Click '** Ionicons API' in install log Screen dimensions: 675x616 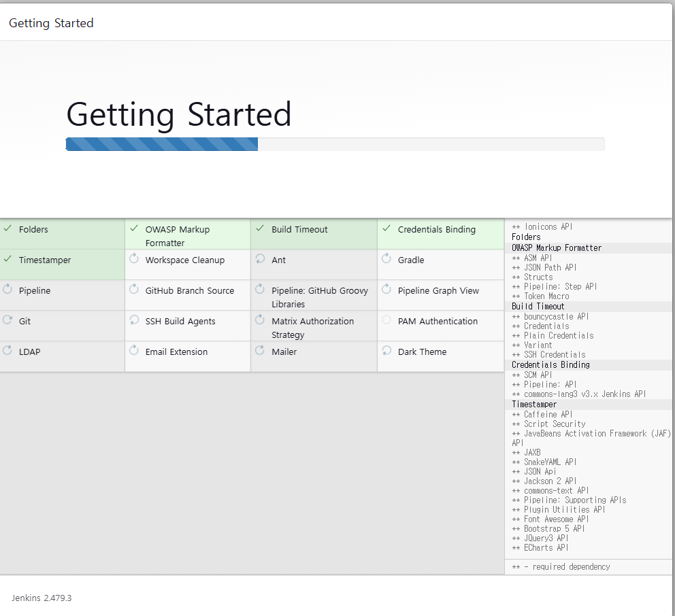[x=542, y=226]
